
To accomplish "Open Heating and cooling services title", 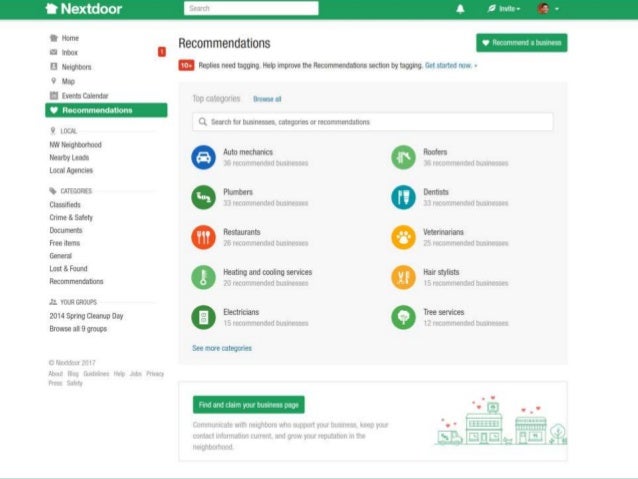I will tap(267, 272).
